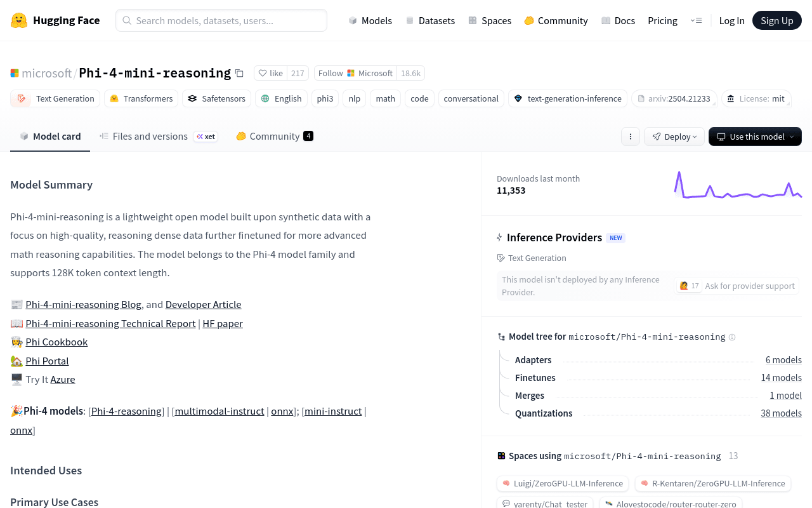Open the HF paper link

coord(223,323)
